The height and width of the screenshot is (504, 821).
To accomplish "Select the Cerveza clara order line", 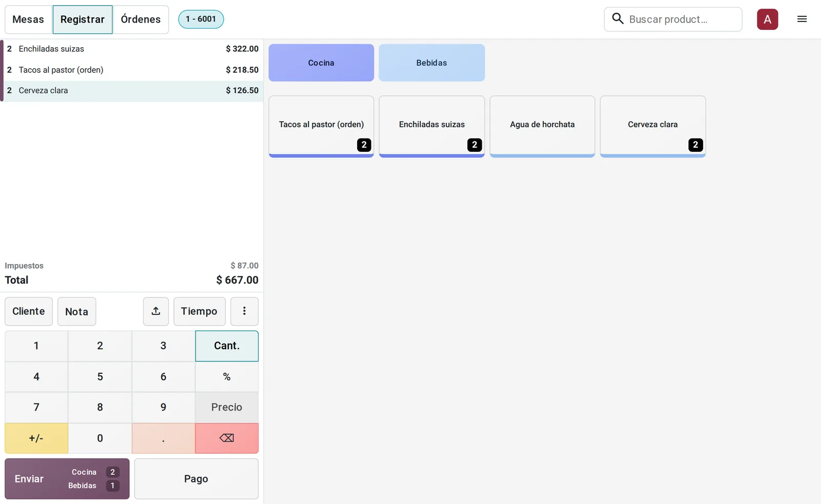I will [133, 91].
